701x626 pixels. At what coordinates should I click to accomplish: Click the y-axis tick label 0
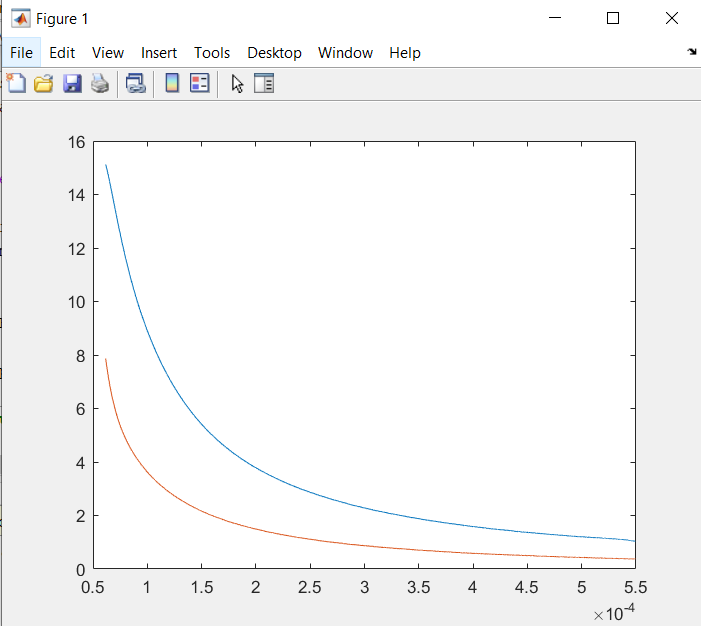80,570
